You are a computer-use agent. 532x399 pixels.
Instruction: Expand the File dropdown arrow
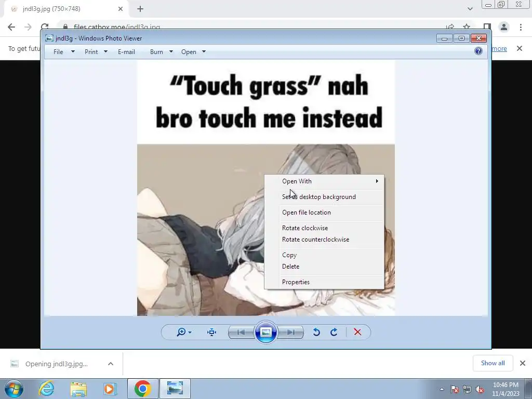(x=73, y=51)
